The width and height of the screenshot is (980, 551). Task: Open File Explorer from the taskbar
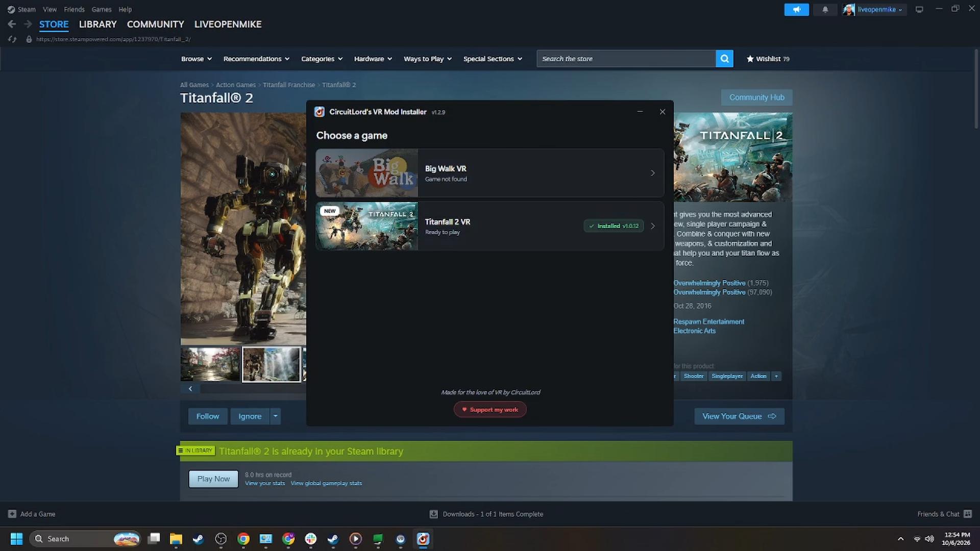[x=176, y=539]
